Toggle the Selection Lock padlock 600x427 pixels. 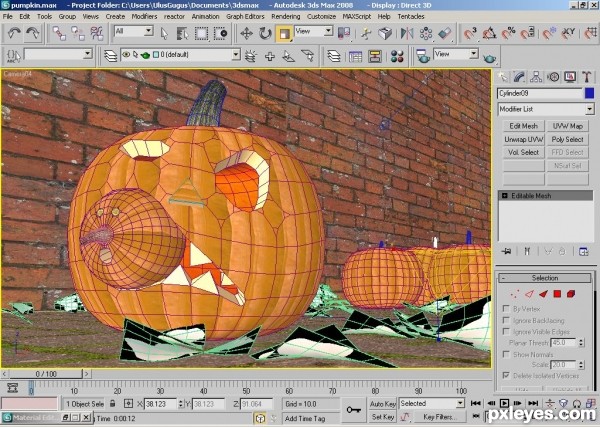112,403
